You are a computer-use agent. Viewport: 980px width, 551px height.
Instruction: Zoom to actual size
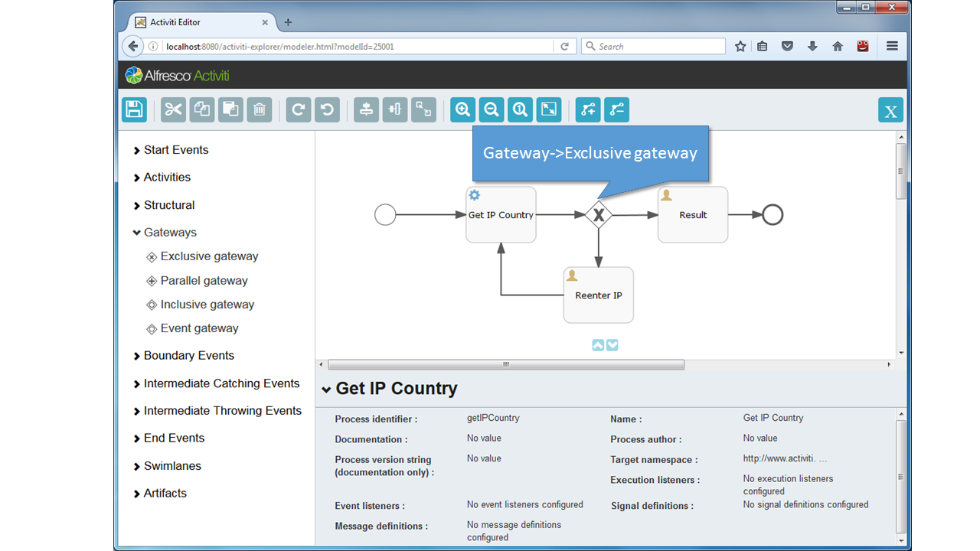[520, 109]
